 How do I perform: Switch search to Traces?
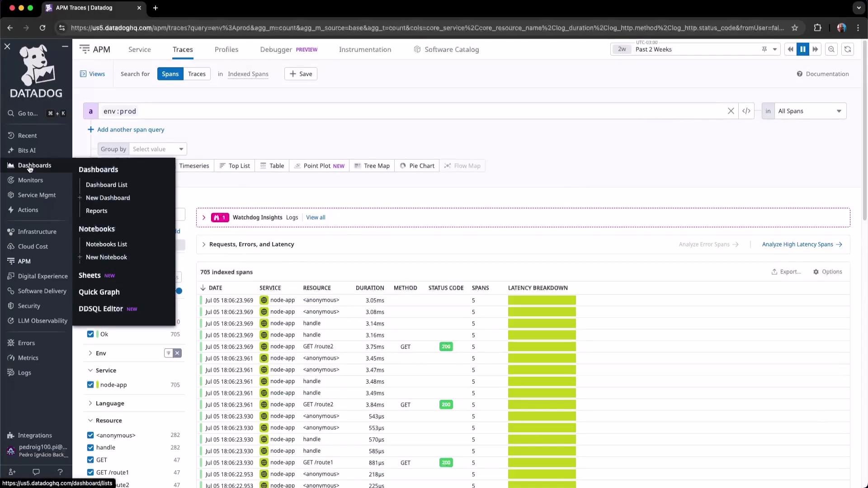tap(197, 74)
